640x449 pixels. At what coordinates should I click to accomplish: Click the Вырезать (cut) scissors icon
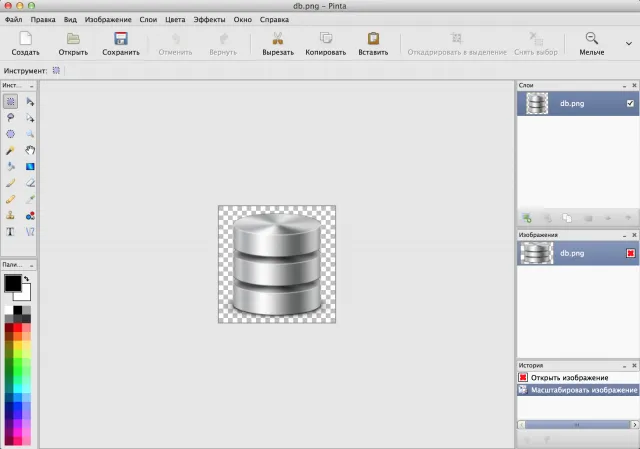click(x=278, y=38)
